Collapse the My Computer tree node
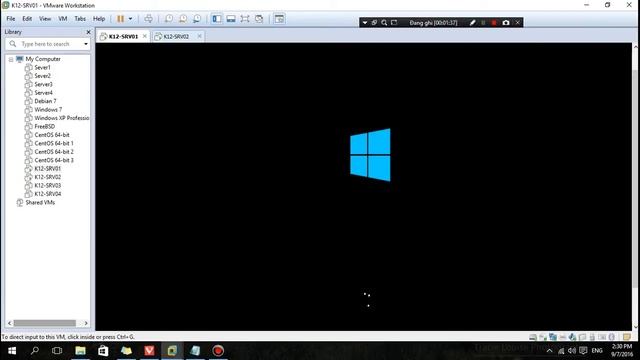Screen dimensions: 640x360 [11, 59]
